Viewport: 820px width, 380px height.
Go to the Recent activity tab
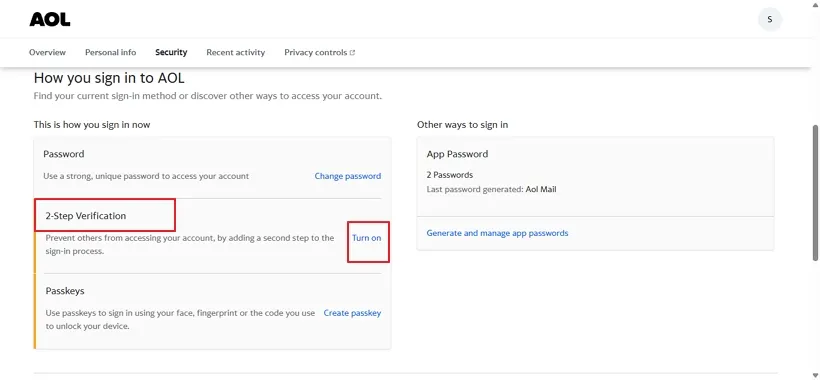pyautogui.click(x=236, y=52)
